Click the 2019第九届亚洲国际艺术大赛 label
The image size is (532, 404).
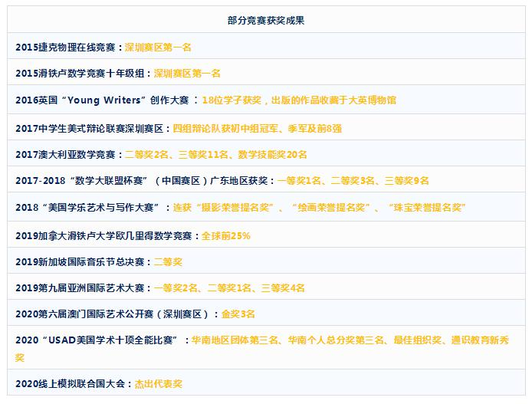(x=81, y=288)
